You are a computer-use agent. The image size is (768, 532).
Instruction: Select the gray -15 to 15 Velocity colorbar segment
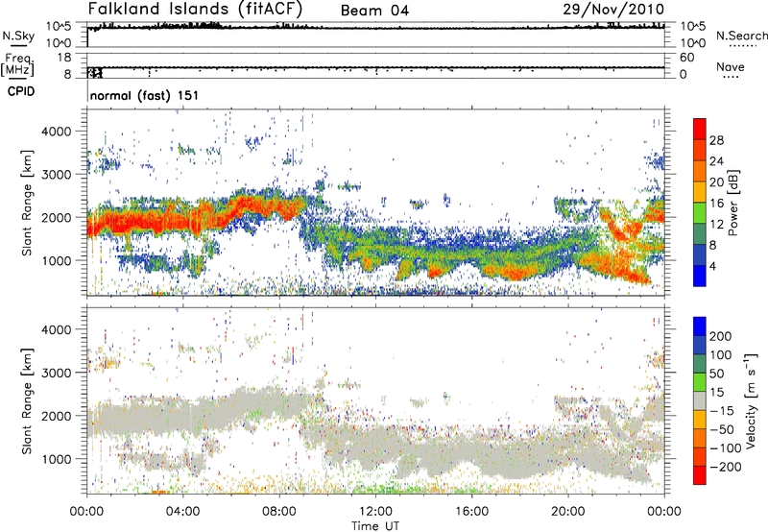click(700, 400)
